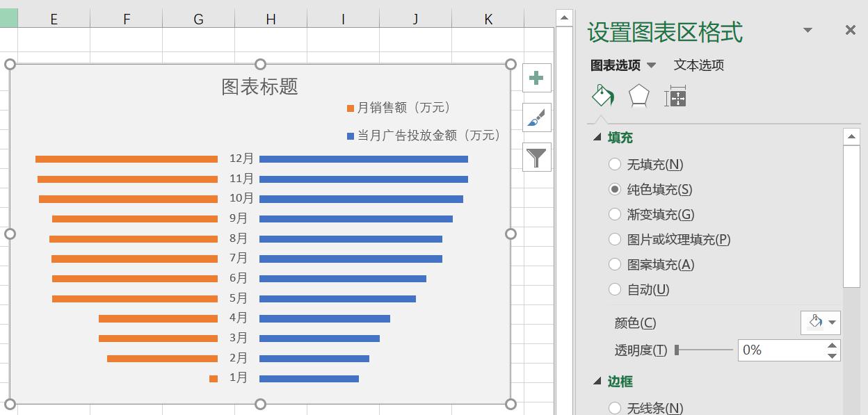Click the 1月 axis label
This screenshot has width=868, height=415.
point(239,377)
